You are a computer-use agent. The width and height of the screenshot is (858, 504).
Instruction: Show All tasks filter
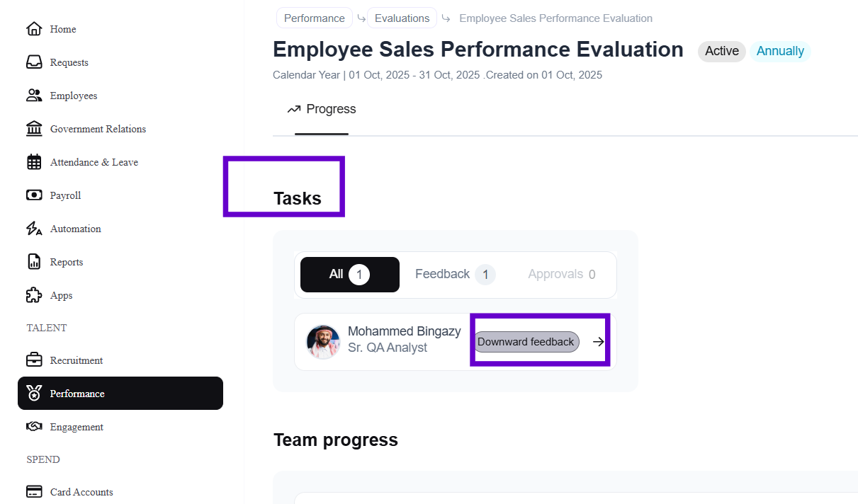pyautogui.click(x=349, y=275)
